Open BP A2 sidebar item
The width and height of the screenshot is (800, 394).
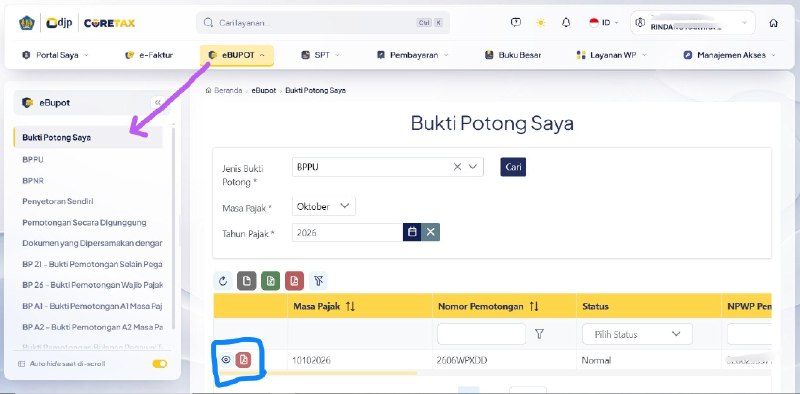[92, 327]
